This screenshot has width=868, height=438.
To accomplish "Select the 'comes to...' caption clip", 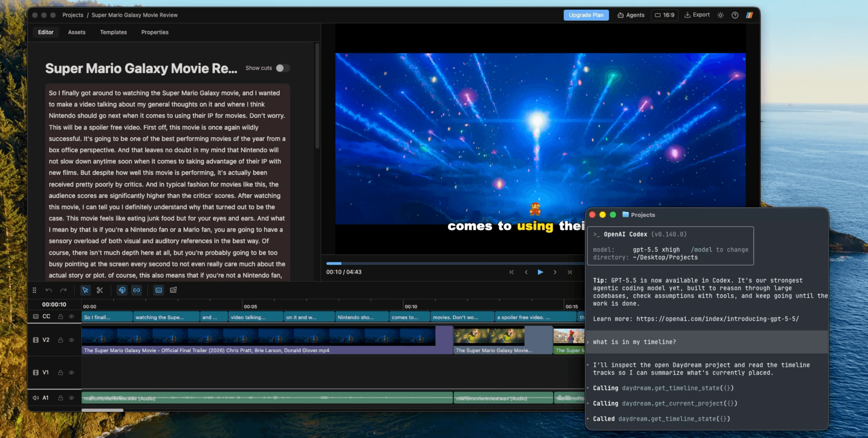I will pos(410,317).
